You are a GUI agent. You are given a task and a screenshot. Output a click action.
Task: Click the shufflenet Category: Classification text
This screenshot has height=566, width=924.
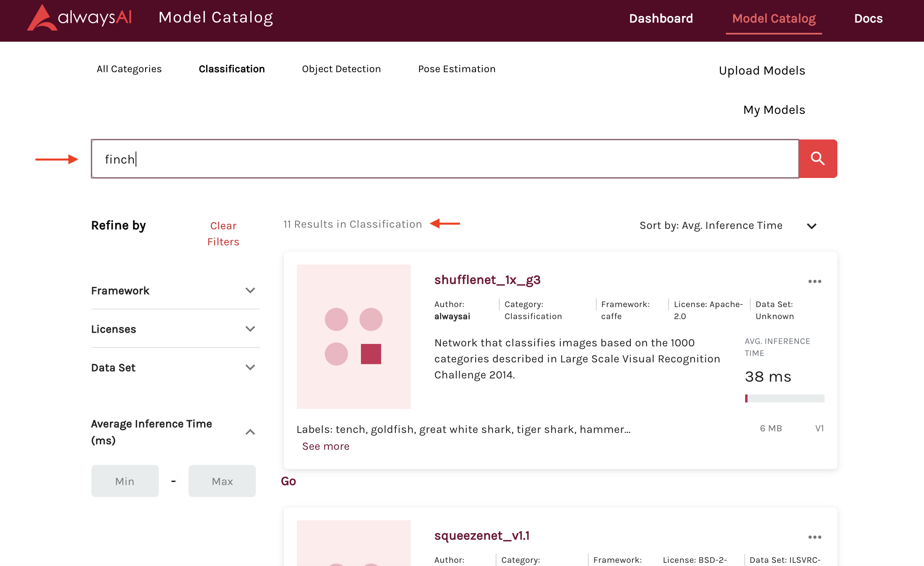point(533,310)
